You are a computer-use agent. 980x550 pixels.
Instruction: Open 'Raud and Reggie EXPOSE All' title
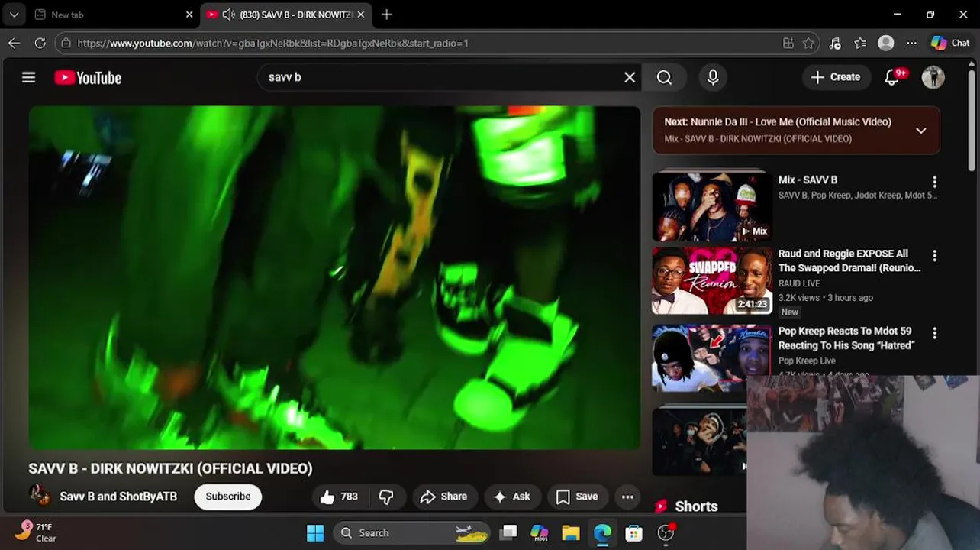click(x=849, y=260)
